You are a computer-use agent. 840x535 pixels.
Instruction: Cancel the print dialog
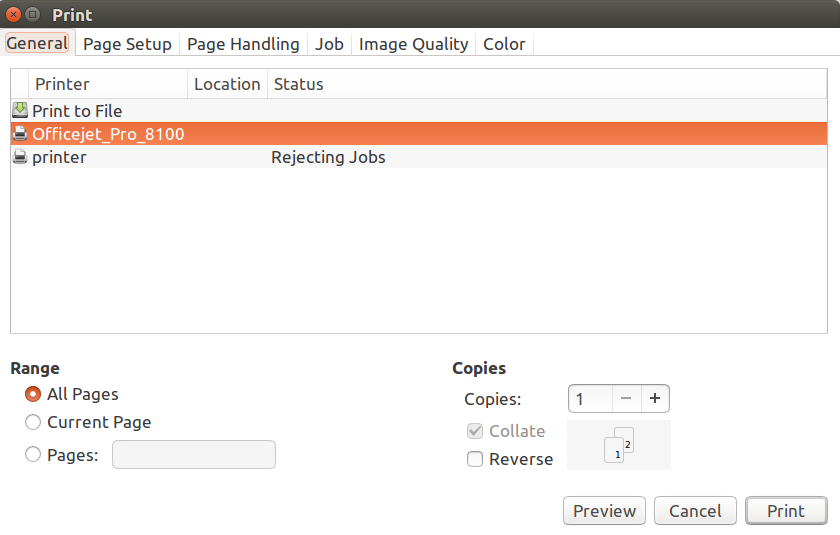[x=695, y=511]
